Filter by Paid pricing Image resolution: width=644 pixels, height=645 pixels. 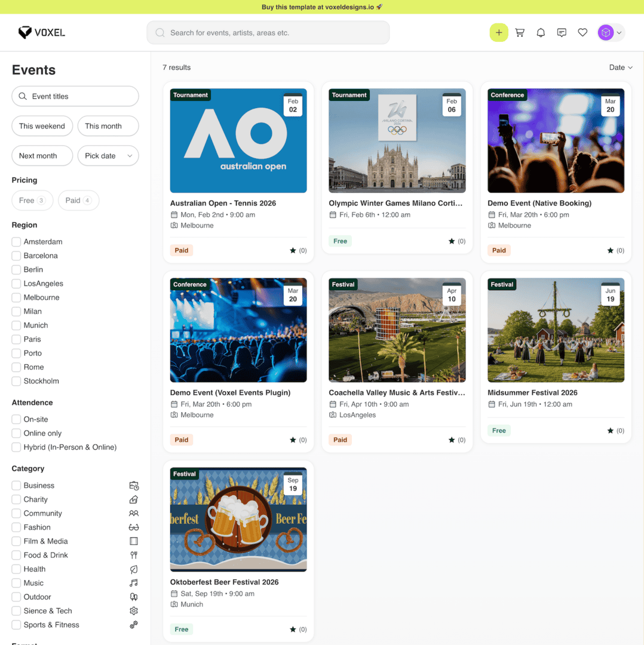pyautogui.click(x=78, y=201)
